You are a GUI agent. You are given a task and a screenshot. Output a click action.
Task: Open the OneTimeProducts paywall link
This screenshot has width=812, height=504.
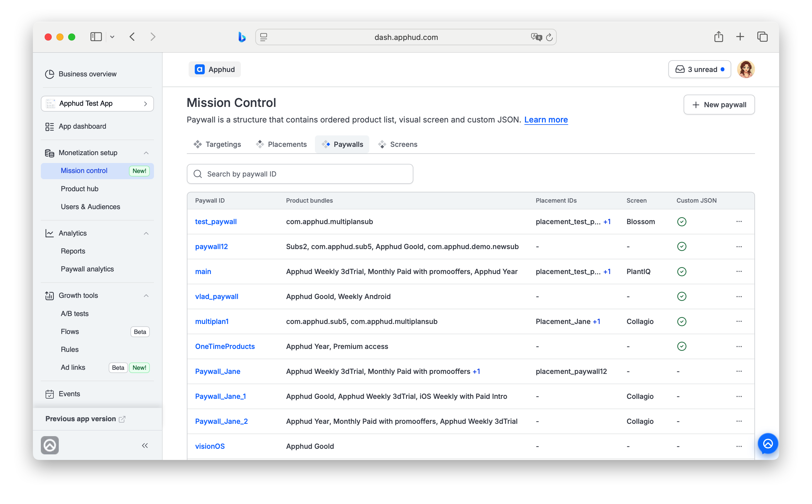(x=225, y=347)
